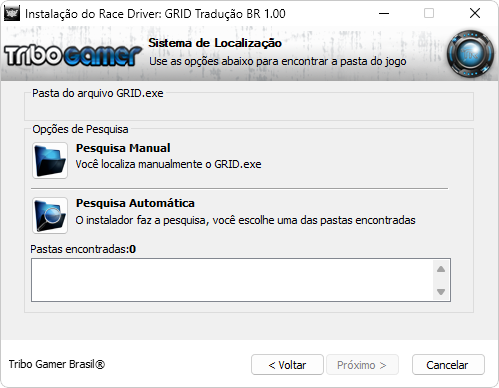This screenshot has height=388, width=499.
Task: Click the 'Você localiza manualmente o GRID.exe' description
Action: click(x=168, y=164)
